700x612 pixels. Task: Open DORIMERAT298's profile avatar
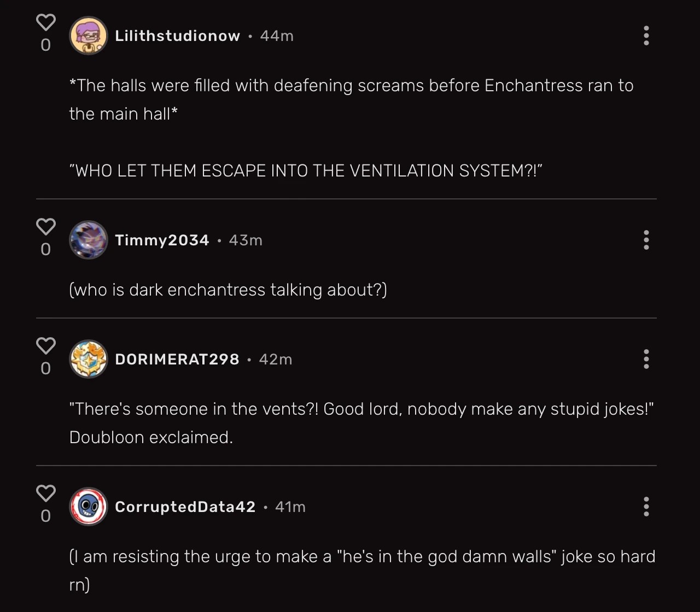pos(88,359)
